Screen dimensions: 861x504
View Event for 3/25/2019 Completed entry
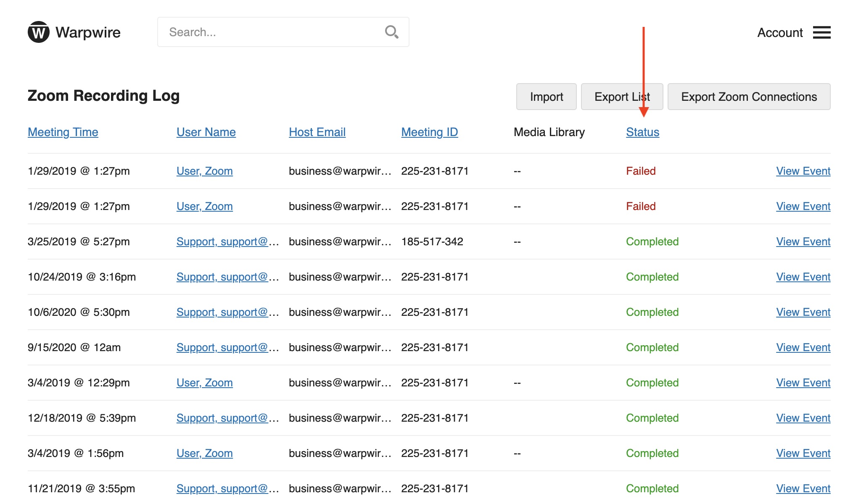[803, 241]
